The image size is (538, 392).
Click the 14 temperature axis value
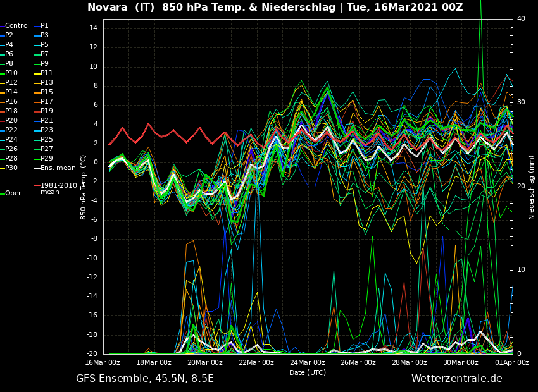(93, 28)
